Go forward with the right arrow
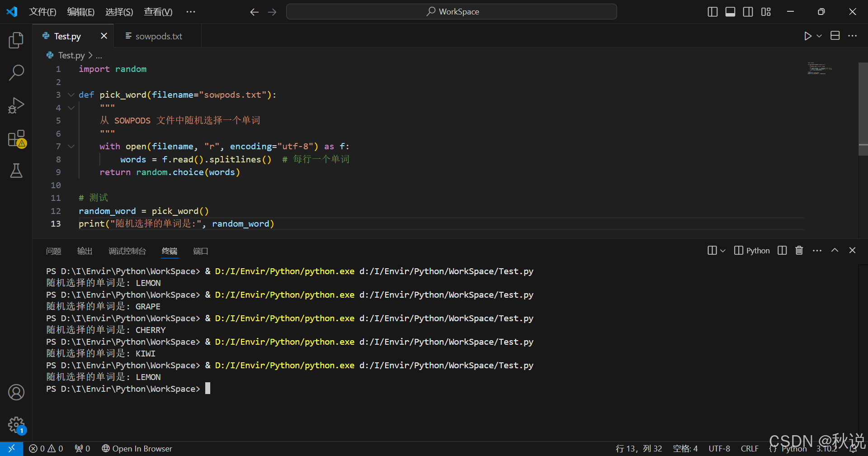 pyautogui.click(x=272, y=12)
